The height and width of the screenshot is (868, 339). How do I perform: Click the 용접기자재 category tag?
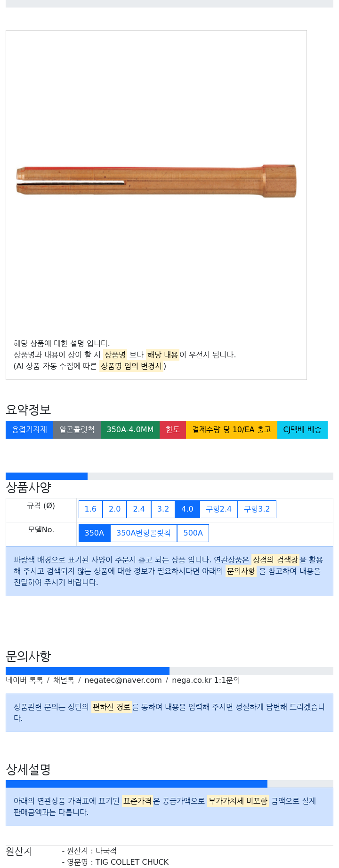pos(29,429)
